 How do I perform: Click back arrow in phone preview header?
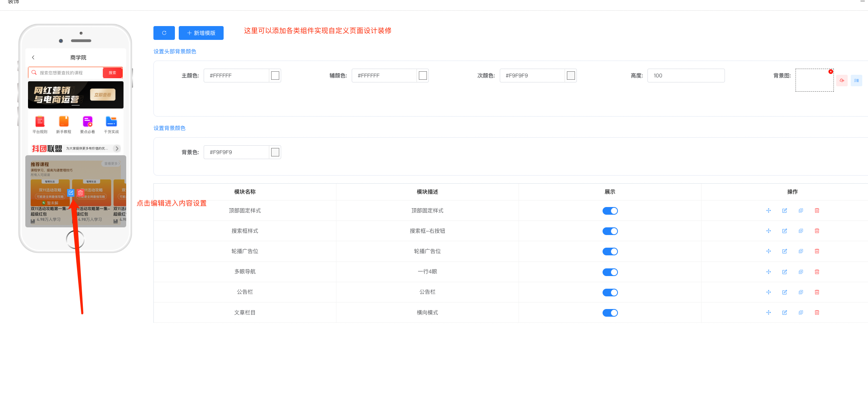pyautogui.click(x=33, y=58)
